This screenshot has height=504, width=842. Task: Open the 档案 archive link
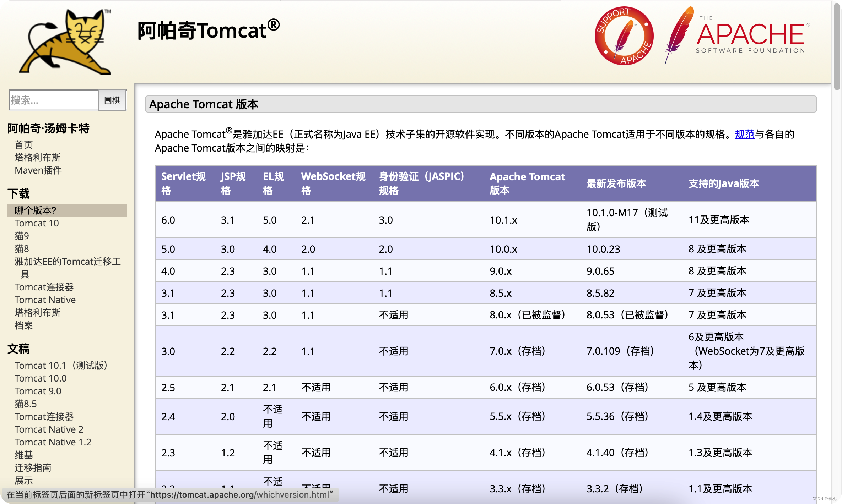pos(23,325)
